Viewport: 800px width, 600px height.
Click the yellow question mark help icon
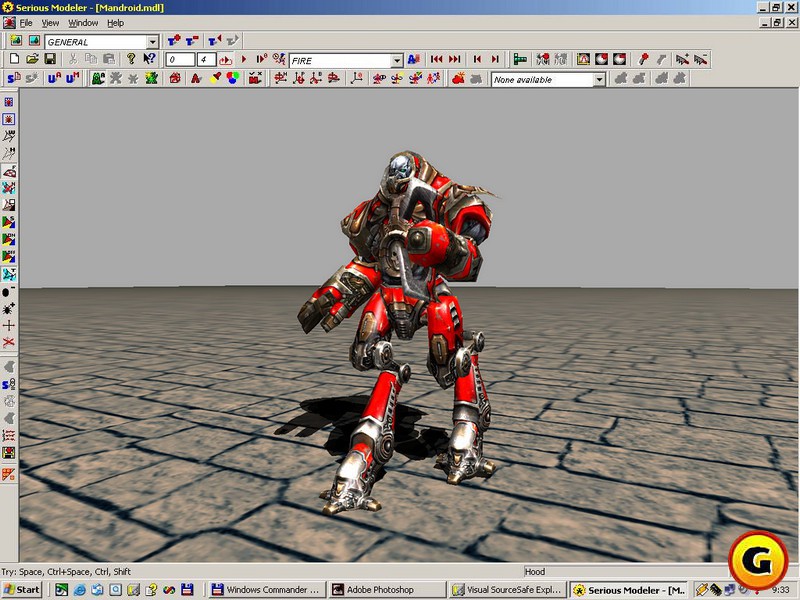click(131, 59)
